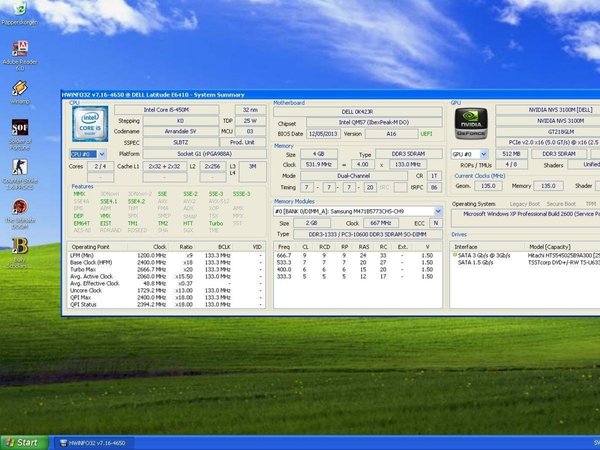
Task: Open the GPU #0 selector dropdown
Action: tap(484, 154)
